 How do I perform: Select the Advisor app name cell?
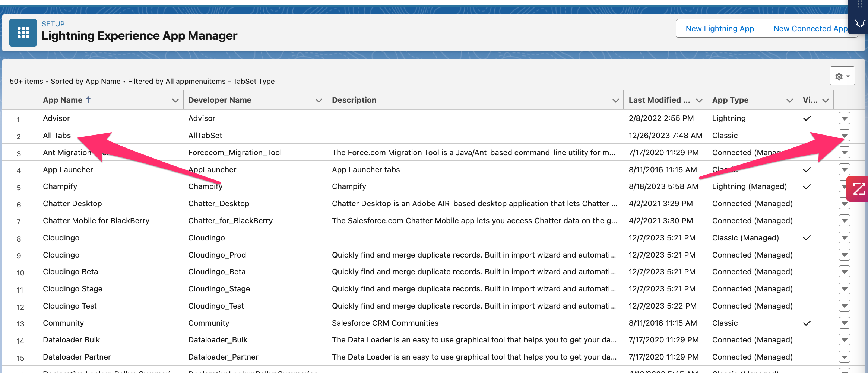[56, 118]
